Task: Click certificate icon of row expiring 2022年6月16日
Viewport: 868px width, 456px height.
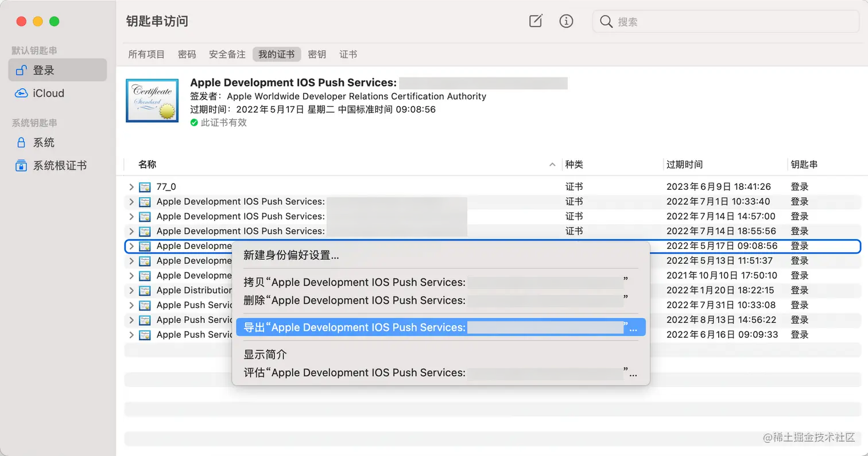Action: [x=145, y=335]
